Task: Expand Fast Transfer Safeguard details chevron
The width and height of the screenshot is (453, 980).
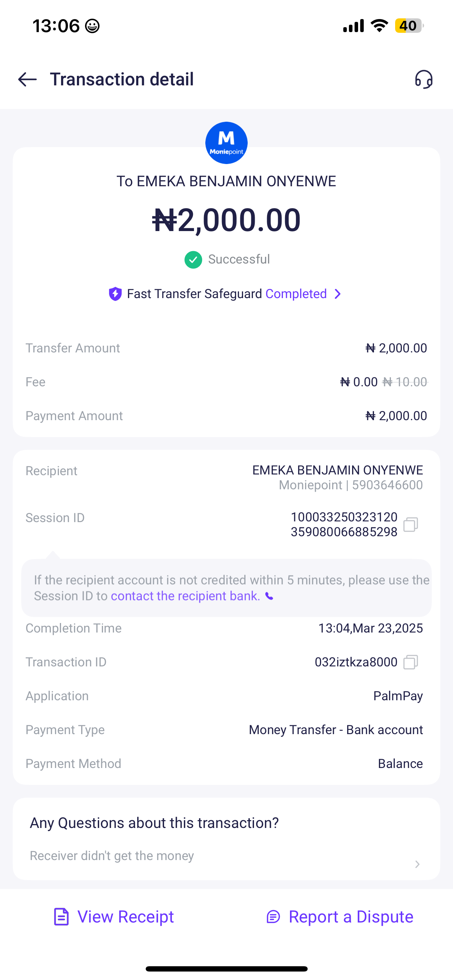Action: 337,294
